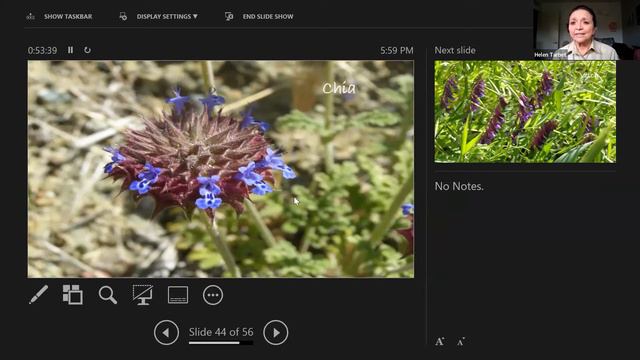
Task: Click the next slide thumbnail preview
Action: coord(525,112)
